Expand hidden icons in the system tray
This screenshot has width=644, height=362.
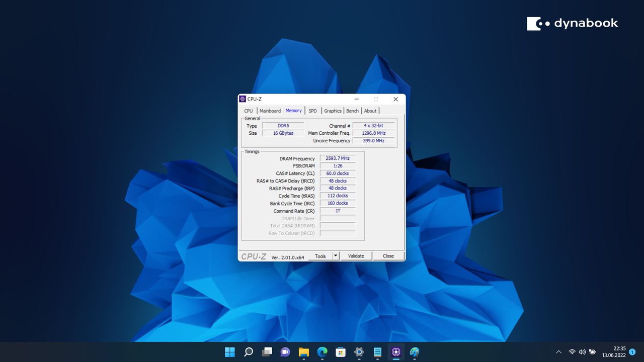pyautogui.click(x=558, y=352)
